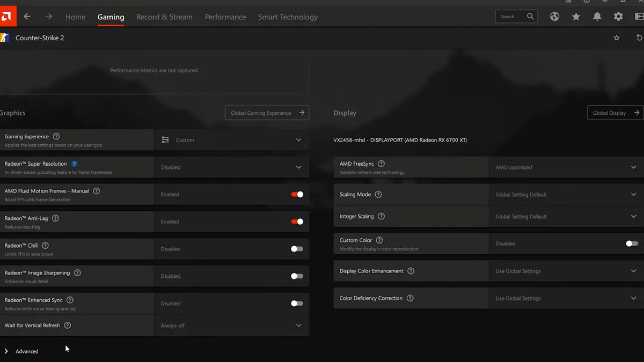Image resolution: width=644 pixels, height=362 pixels.
Task: Open the web browser globe icon
Action: [x=554, y=17]
